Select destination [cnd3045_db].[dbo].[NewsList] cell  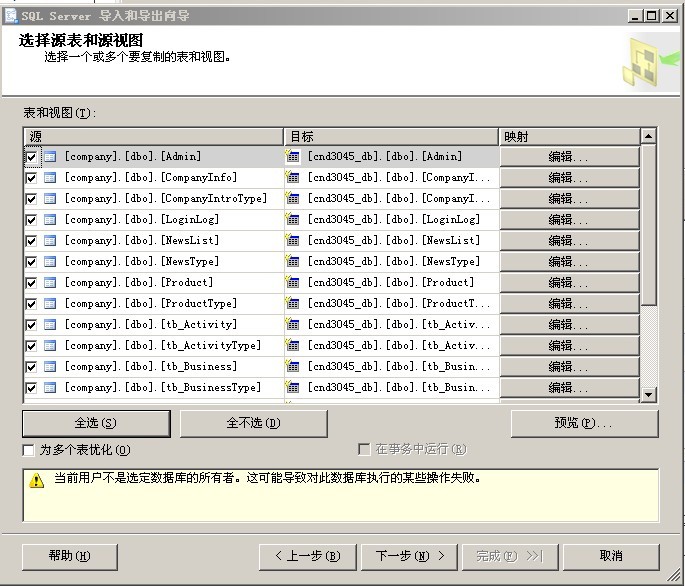click(394, 240)
